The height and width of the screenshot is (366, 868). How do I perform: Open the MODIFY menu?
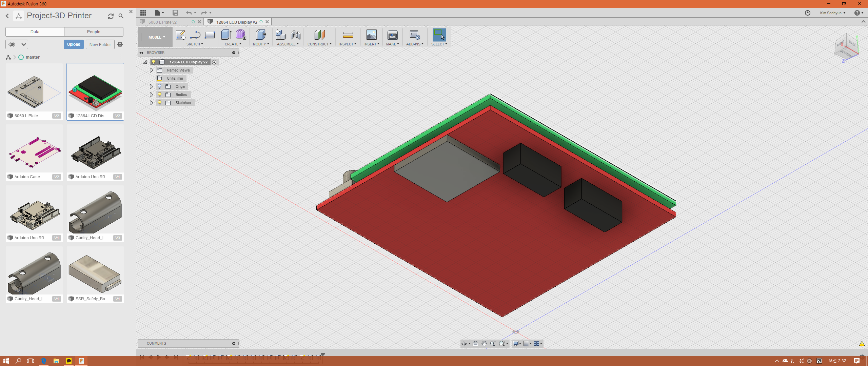click(x=261, y=44)
